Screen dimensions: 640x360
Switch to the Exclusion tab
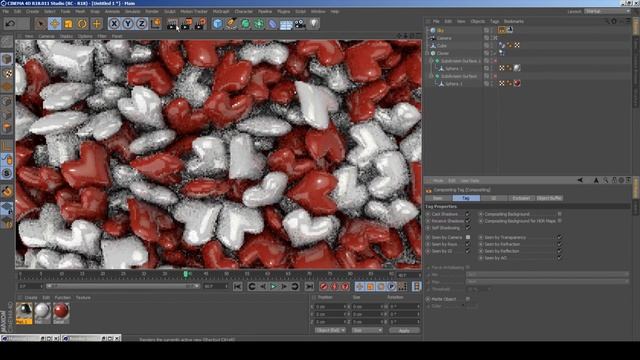tap(521, 198)
